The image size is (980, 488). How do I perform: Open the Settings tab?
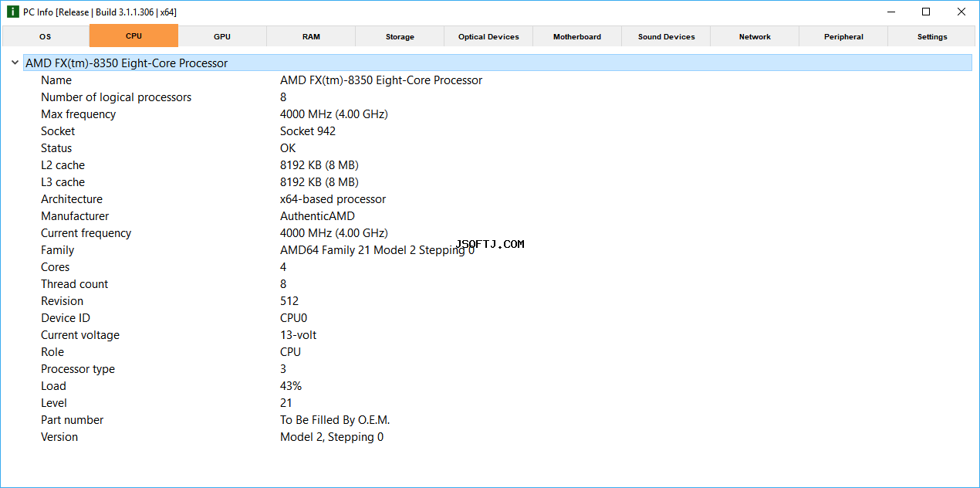(x=932, y=36)
